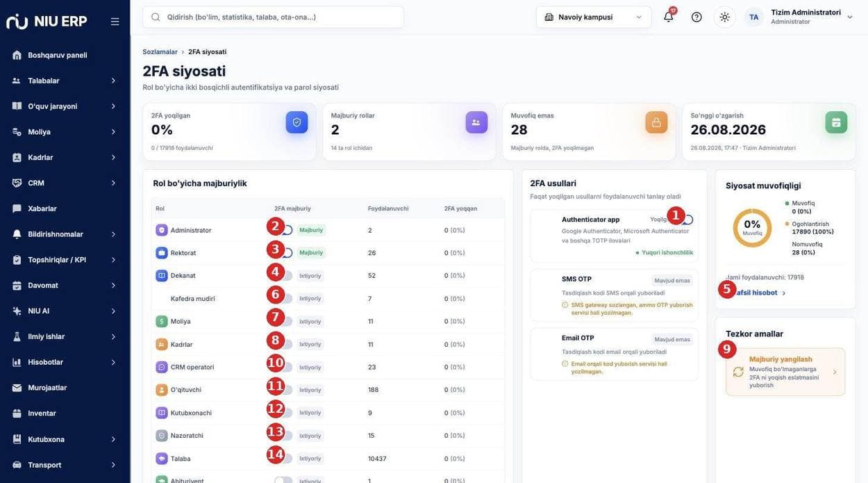Click the people icon in Majburiy rollar card
This screenshot has width=868, height=483.
(476, 122)
